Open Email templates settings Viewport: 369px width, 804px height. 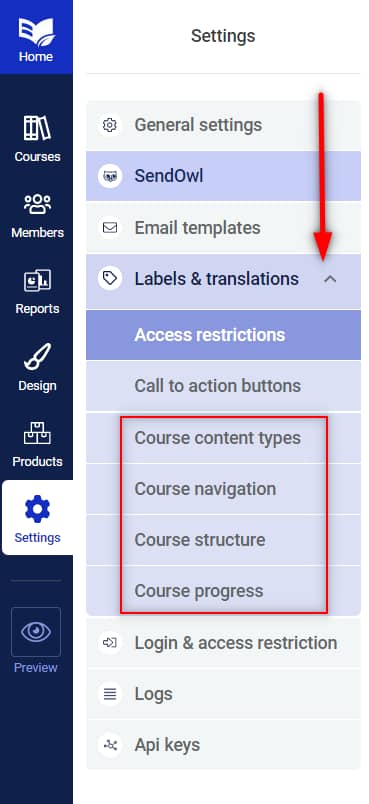223,228
